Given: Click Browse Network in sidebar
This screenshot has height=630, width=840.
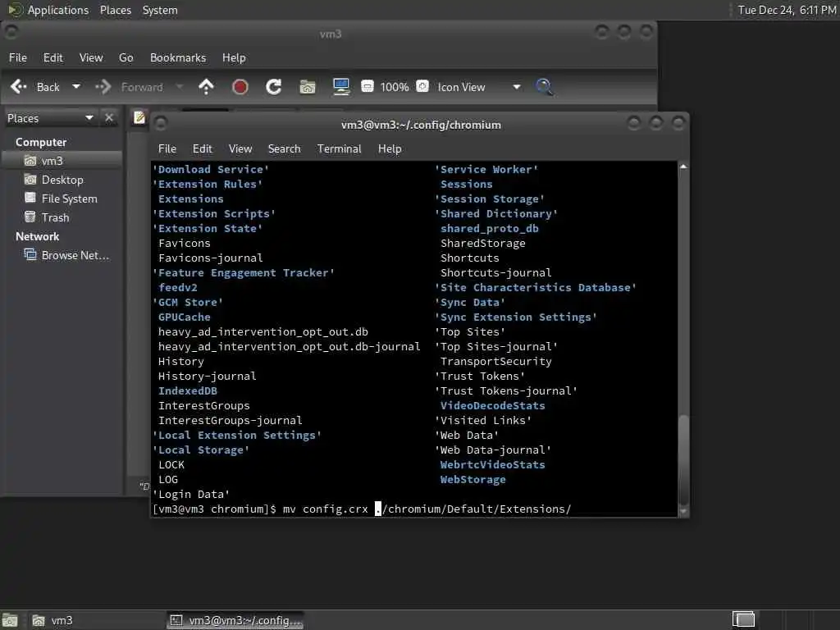Looking at the screenshot, I should tap(62, 256).
